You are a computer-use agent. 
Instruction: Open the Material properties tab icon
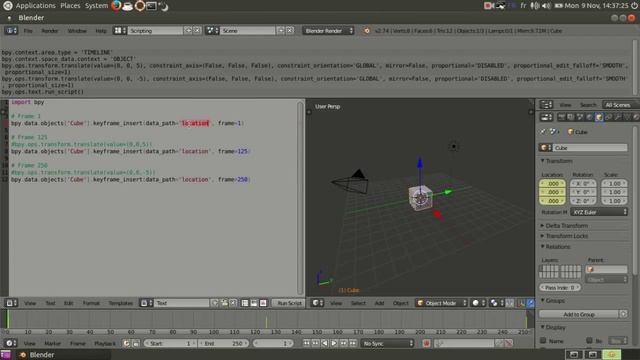(x=636, y=118)
